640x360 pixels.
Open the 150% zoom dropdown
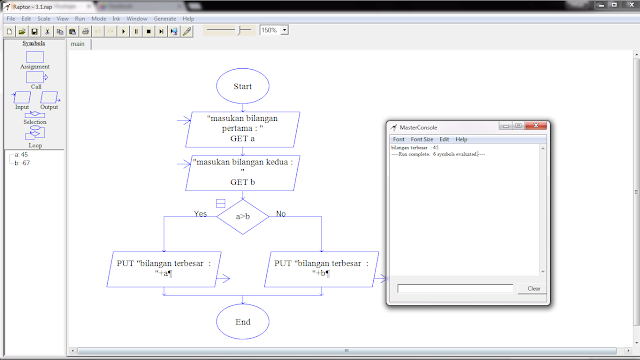click(284, 30)
